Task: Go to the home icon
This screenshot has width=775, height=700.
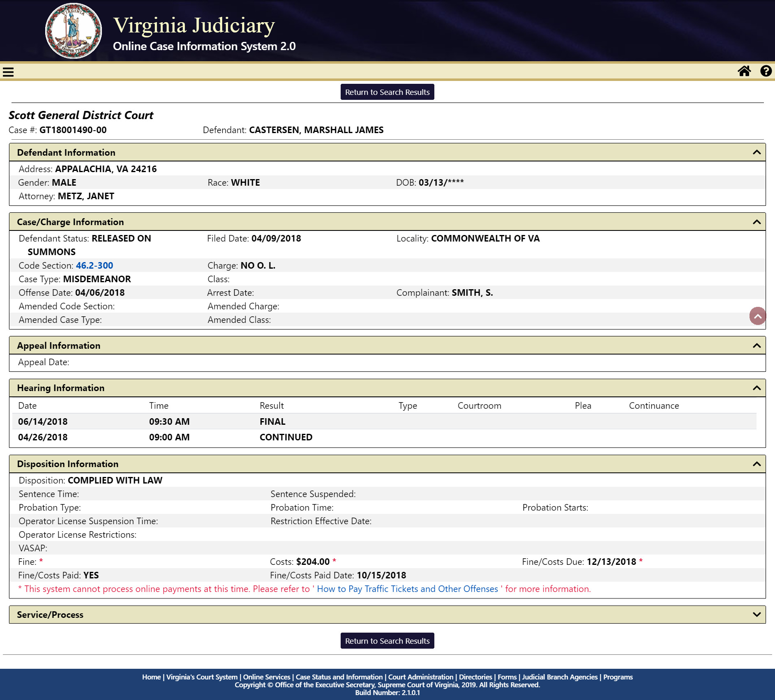Action: [744, 71]
